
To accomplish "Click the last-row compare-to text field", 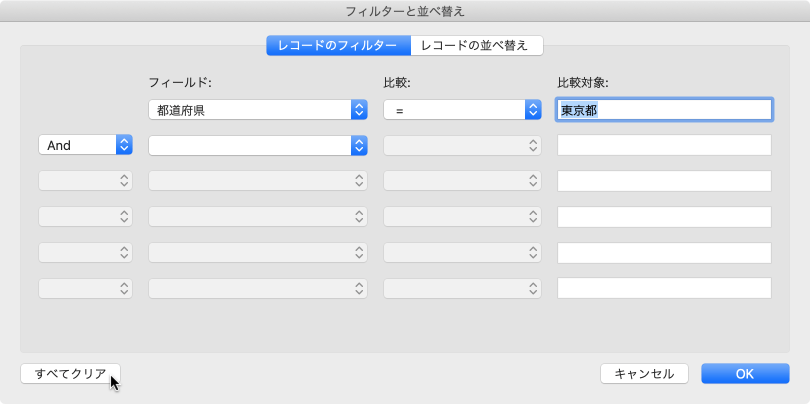I will coord(664,288).
